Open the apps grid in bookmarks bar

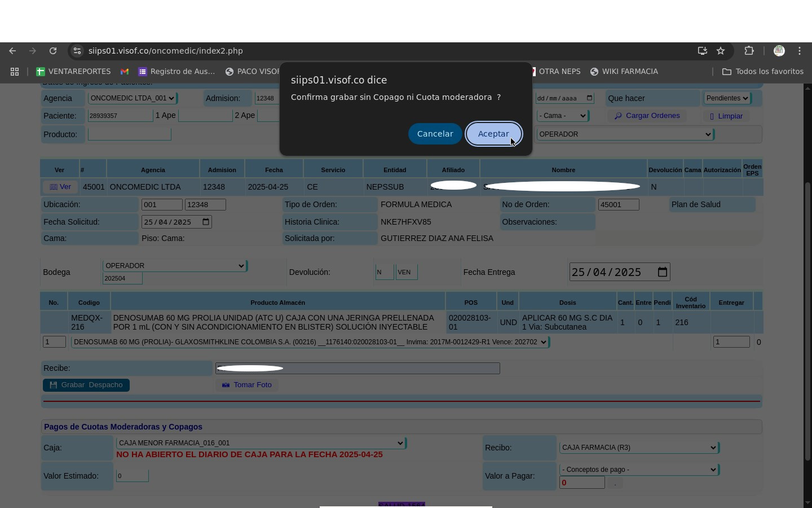point(15,72)
